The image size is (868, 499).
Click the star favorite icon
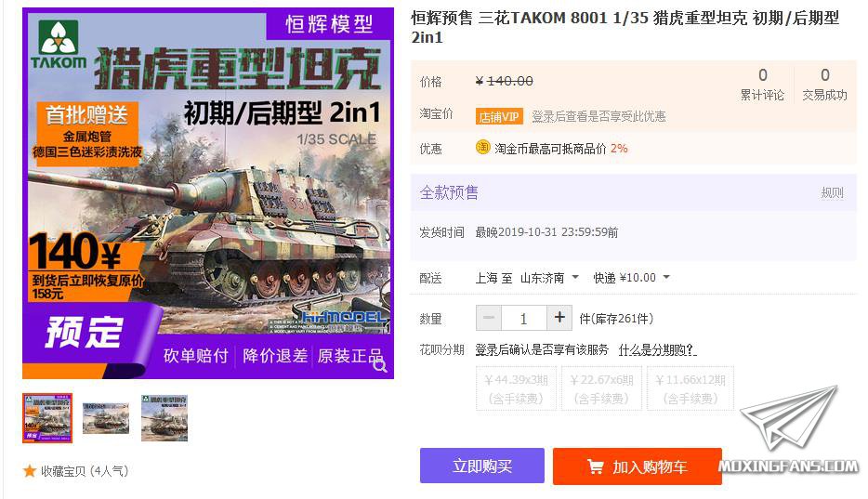[30, 471]
